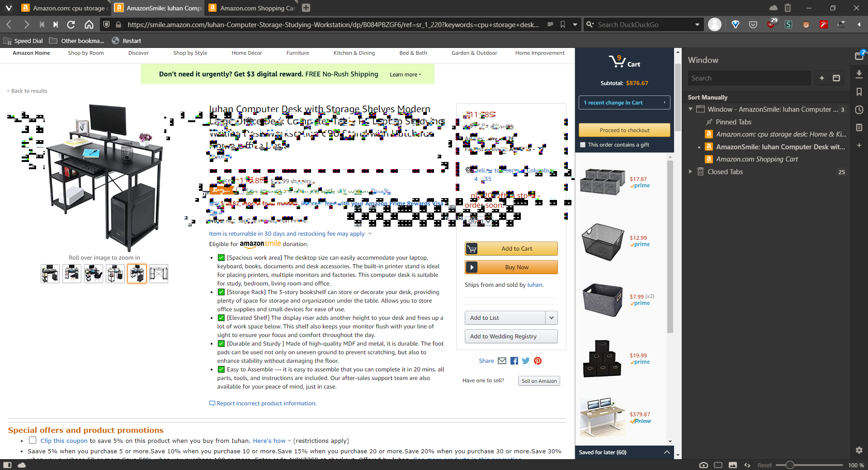Viewport: 868px width, 470px height.
Task: Show the History panel
Action: (x=859, y=110)
